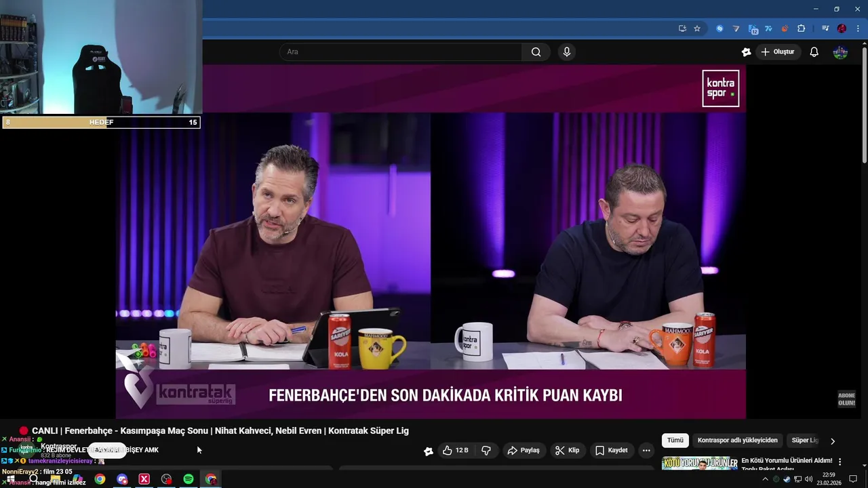Open the 7TV extension icon
Image resolution: width=868 pixels, height=488 pixels.
coord(768,28)
